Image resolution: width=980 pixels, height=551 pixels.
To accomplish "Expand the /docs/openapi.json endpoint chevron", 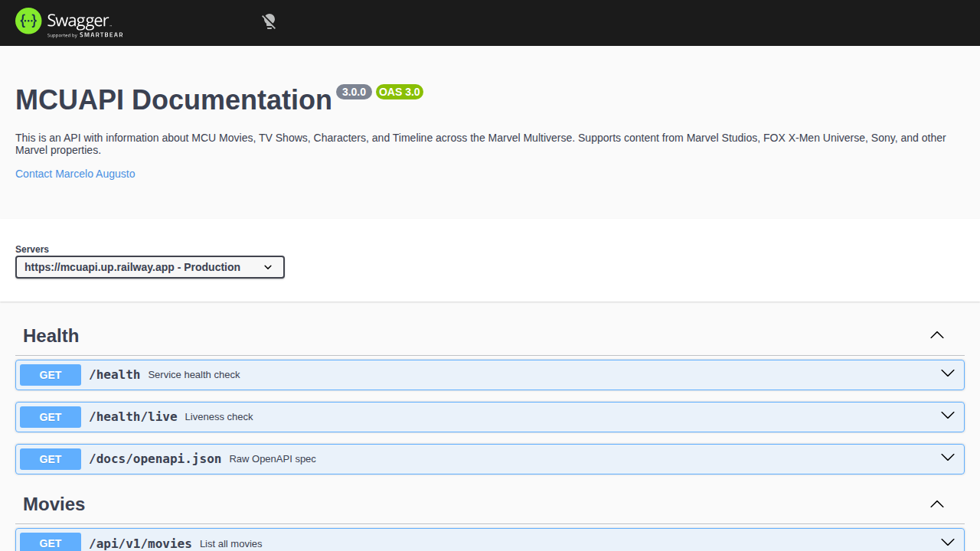I will pos(948,458).
